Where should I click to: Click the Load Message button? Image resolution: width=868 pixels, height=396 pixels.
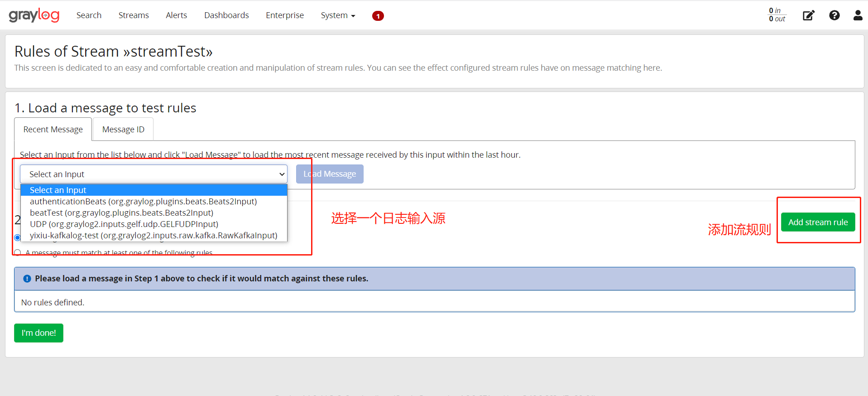click(x=330, y=174)
